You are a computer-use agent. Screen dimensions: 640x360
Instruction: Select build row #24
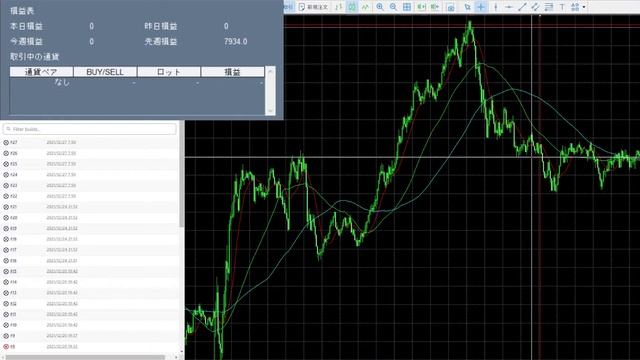point(90,175)
